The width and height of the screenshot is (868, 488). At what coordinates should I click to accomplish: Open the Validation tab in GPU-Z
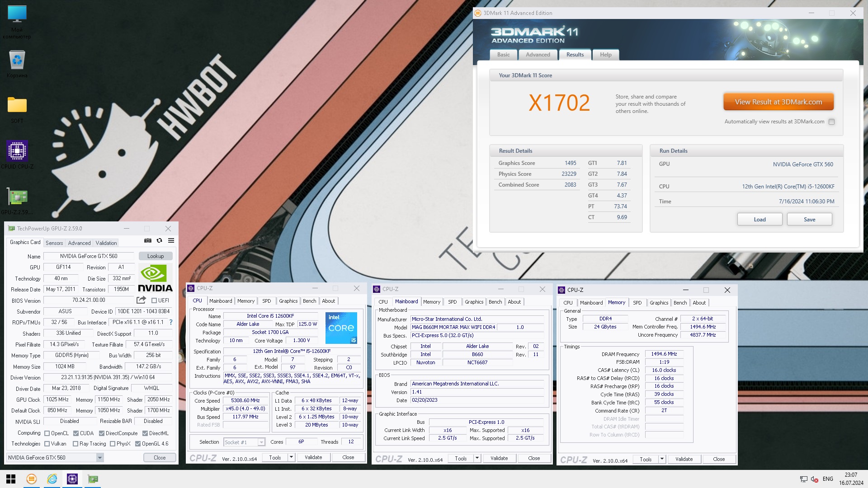tap(106, 243)
